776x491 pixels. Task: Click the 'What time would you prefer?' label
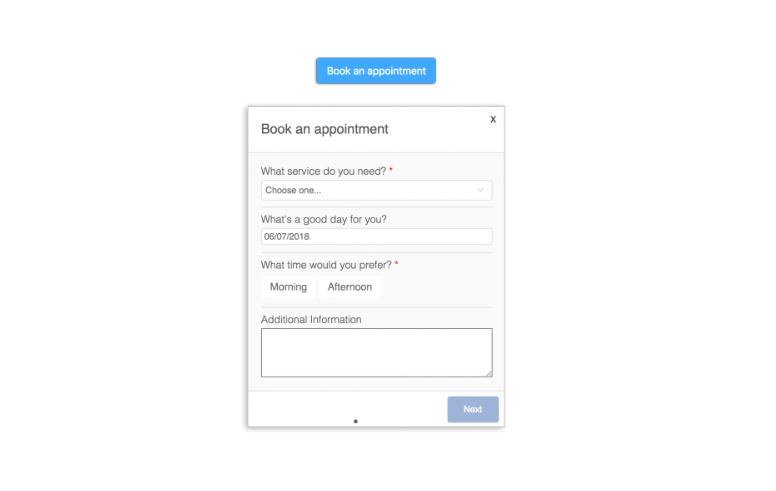326,265
